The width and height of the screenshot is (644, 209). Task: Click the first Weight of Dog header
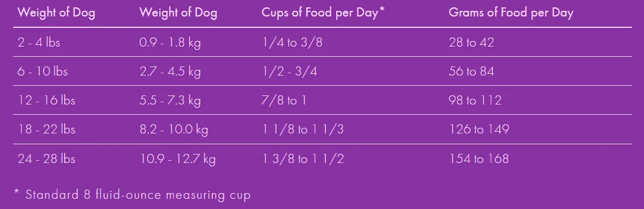pyautogui.click(x=56, y=12)
